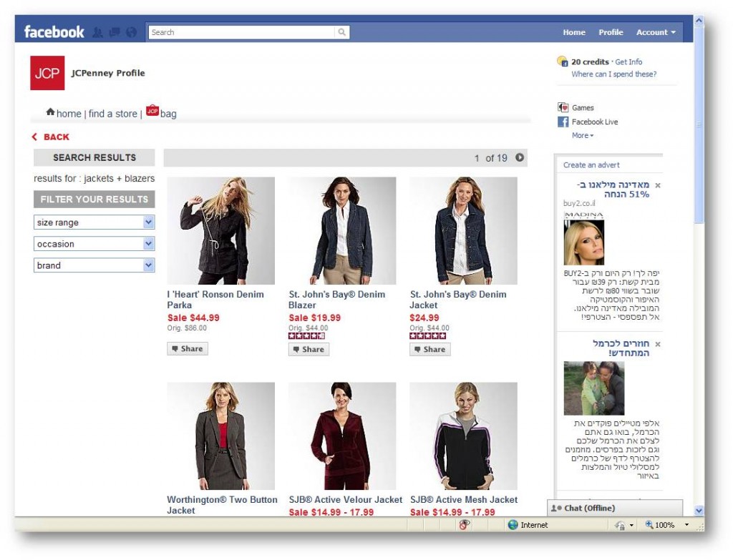Open the Facebook Live link

click(x=595, y=122)
